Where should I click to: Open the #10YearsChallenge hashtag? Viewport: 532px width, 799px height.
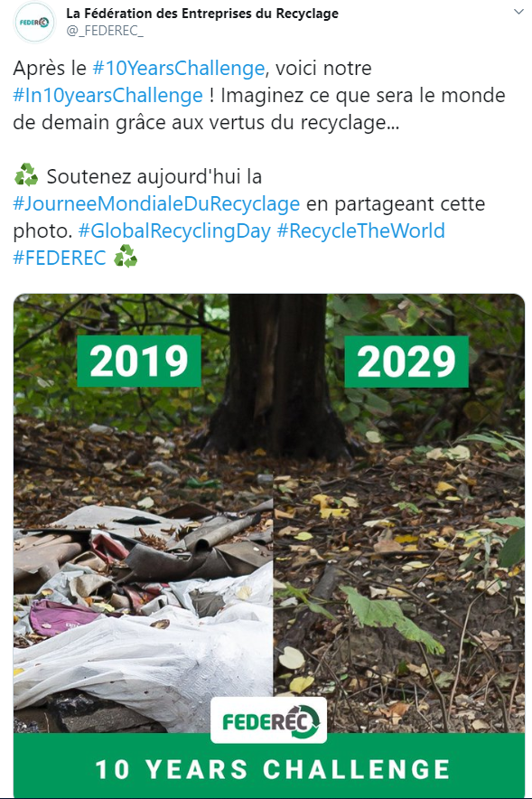coord(178,69)
